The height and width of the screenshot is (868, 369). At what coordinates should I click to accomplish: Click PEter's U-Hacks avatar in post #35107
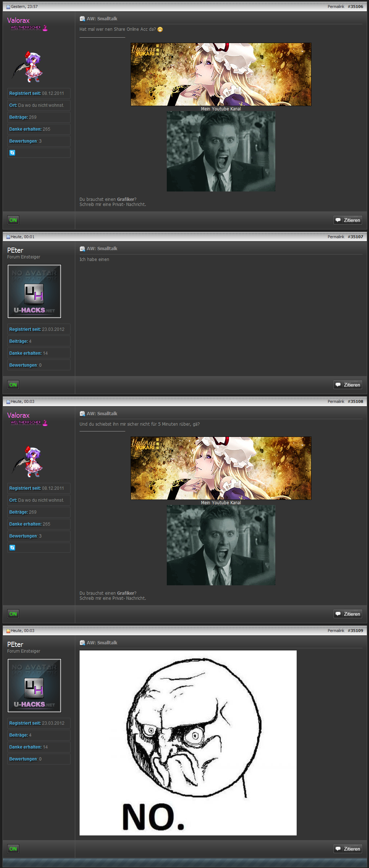click(x=34, y=291)
